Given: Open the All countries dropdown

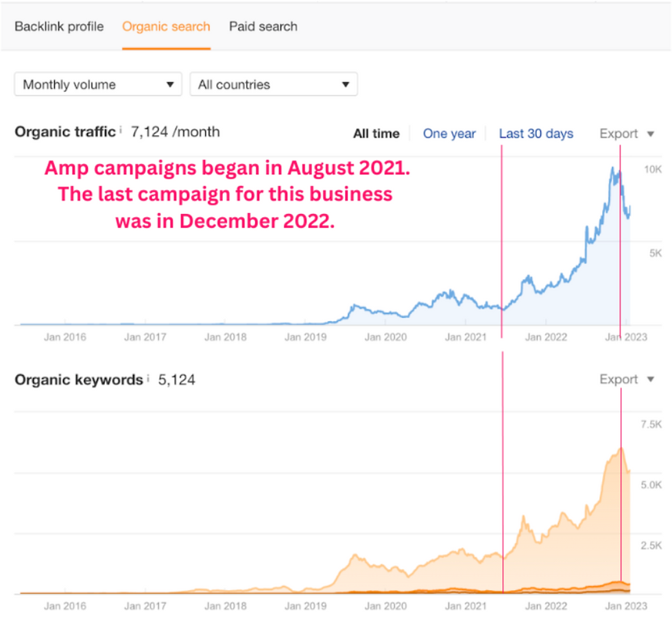Looking at the screenshot, I should click(274, 84).
